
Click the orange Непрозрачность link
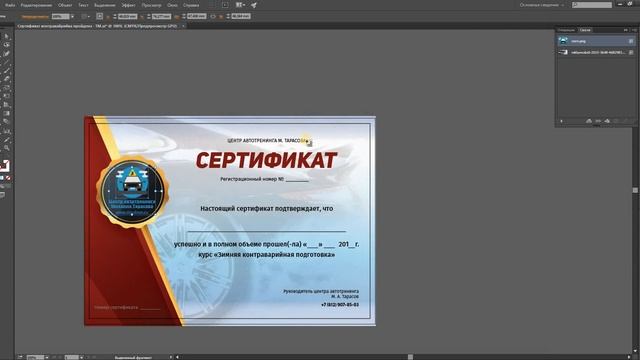click(x=35, y=17)
